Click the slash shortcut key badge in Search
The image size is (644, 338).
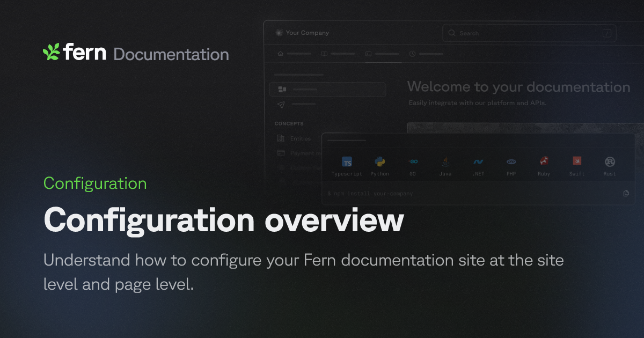tap(607, 33)
